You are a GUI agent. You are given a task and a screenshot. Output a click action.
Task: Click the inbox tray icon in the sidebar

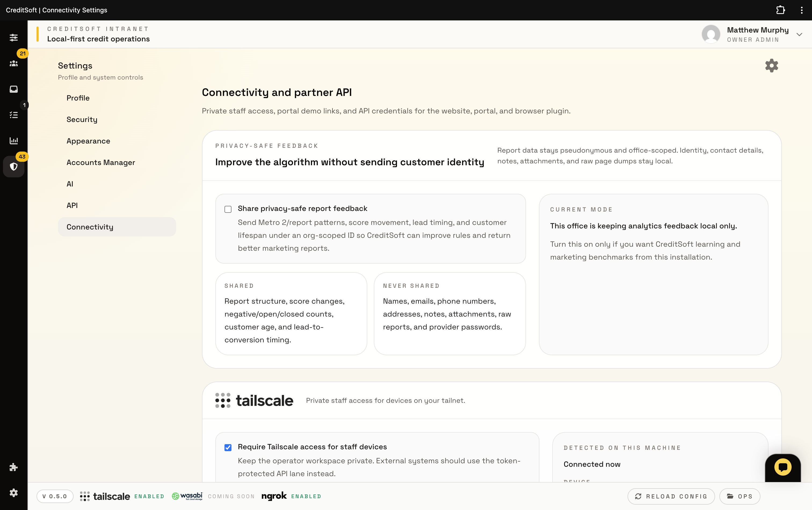(x=13, y=89)
